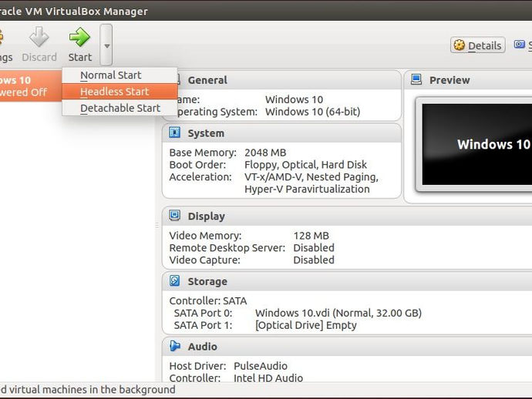Screen dimensions: 532x399
Task: Click the 'VirtualBox Manager' window title bar
Action: pyautogui.click(x=266, y=11)
